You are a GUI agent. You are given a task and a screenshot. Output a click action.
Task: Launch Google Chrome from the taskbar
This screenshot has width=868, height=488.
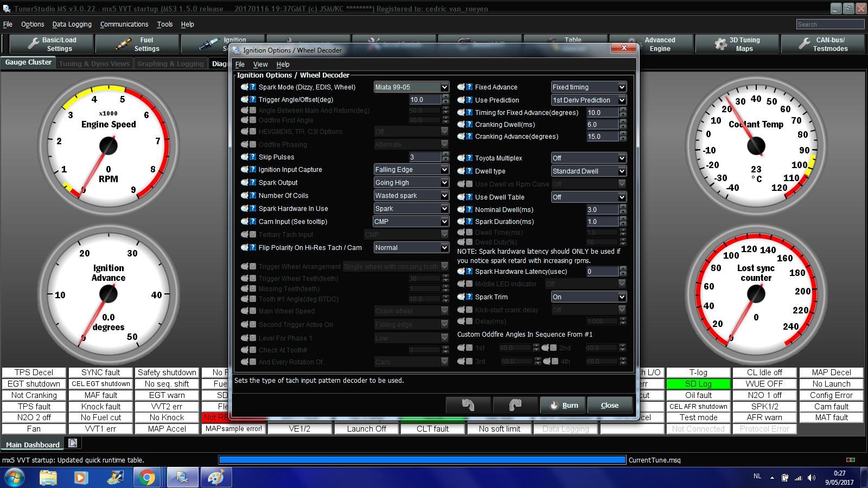click(x=146, y=478)
